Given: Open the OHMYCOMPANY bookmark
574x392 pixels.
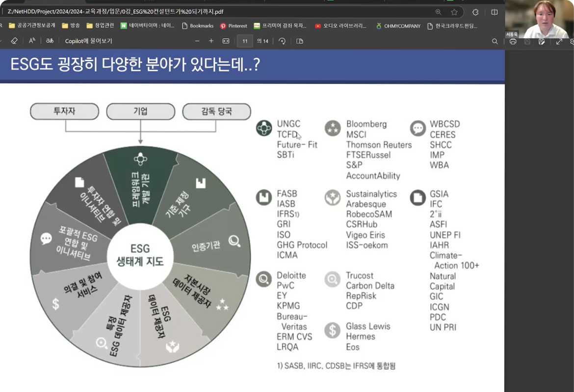Looking at the screenshot, I should pyautogui.click(x=398, y=25).
